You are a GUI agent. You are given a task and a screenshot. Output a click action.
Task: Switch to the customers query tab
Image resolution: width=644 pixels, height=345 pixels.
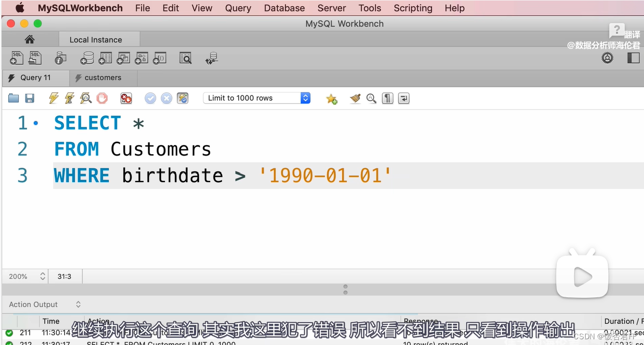click(103, 78)
